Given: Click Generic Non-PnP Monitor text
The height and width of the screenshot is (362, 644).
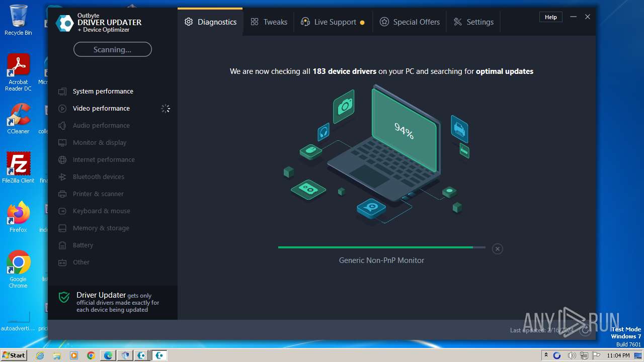Looking at the screenshot, I should click(381, 260).
